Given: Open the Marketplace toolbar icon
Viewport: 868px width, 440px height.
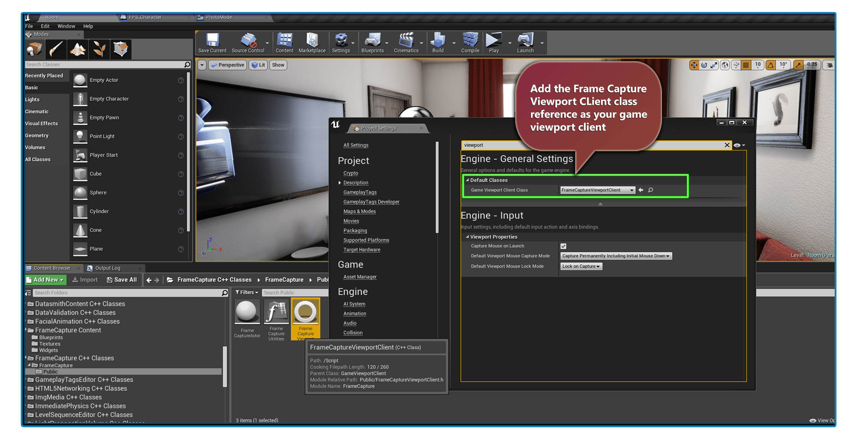Looking at the screenshot, I should pyautogui.click(x=312, y=43).
